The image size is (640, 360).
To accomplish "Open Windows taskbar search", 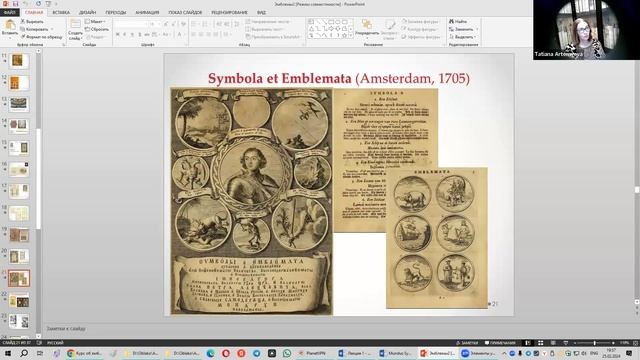I will [24, 353].
